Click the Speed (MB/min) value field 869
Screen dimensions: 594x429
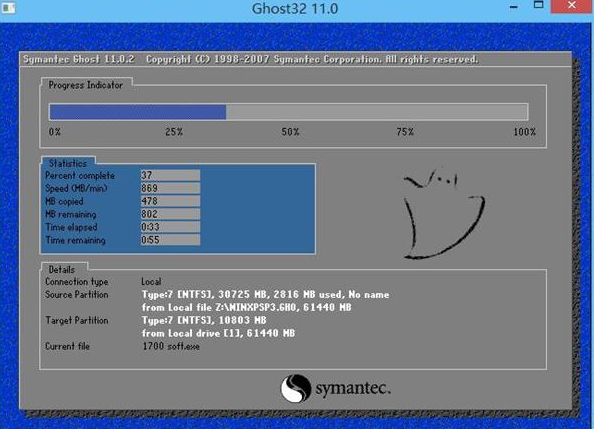click(170, 188)
